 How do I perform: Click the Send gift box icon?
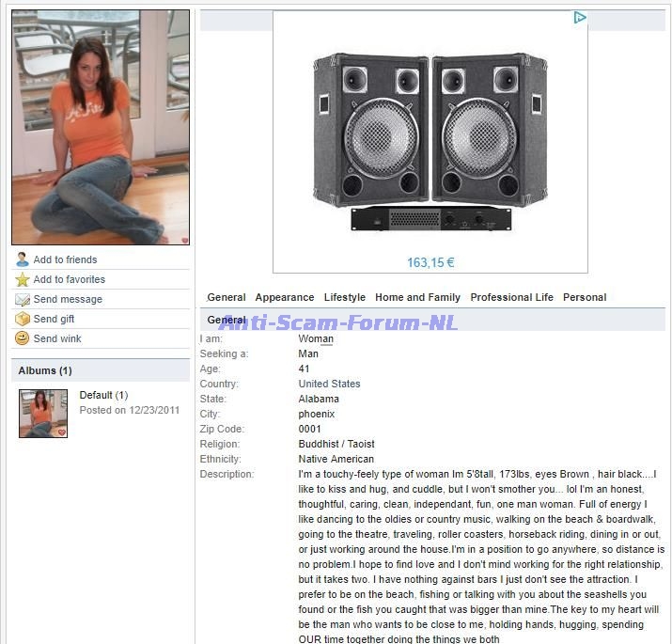point(23,319)
